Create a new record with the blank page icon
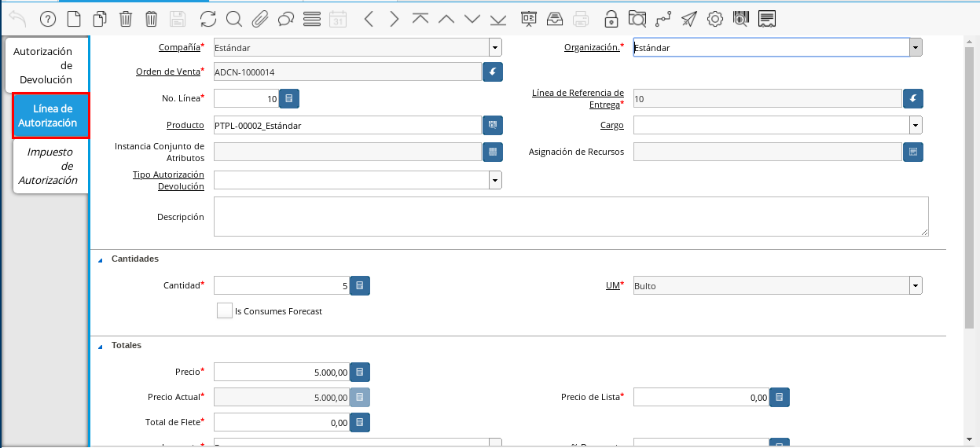The image size is (980, 448). click(x=73, y=18)
